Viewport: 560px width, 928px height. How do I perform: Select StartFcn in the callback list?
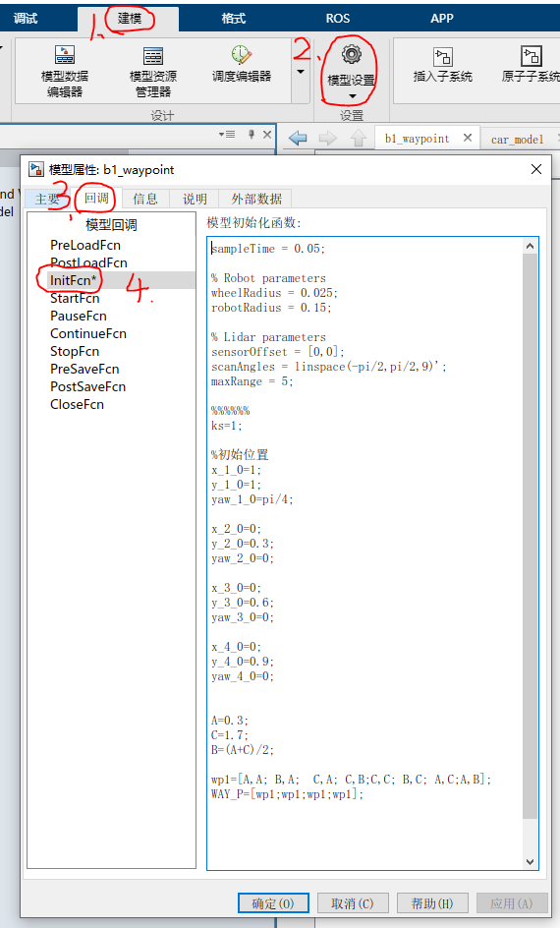(x=75, y=298)
